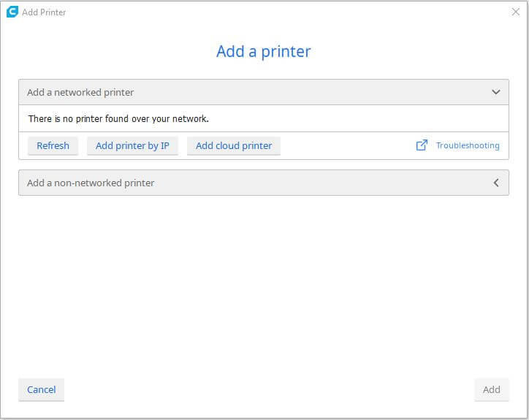Click empty space right of the no-printer message

click(358, 118)
